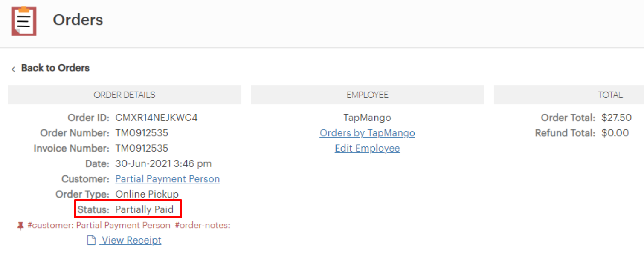The image size is (644, 258).
Task: Click the Orders clipboard icon
Action: click(x=23, y=20)
